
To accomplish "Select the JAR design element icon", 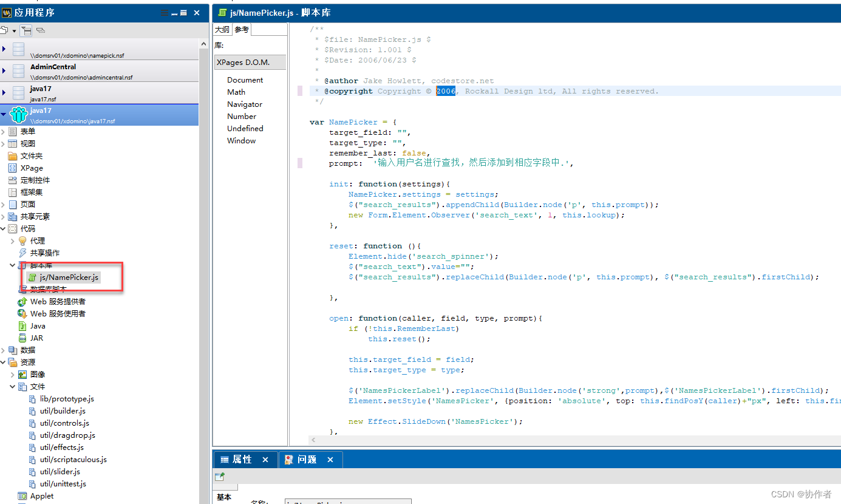I will click(x=22, y=338).
